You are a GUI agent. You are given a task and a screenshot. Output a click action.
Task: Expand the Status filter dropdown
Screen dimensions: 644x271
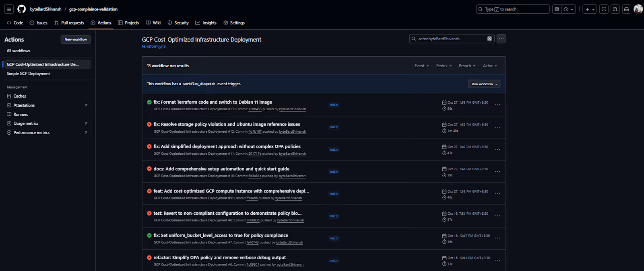(444, 66)
